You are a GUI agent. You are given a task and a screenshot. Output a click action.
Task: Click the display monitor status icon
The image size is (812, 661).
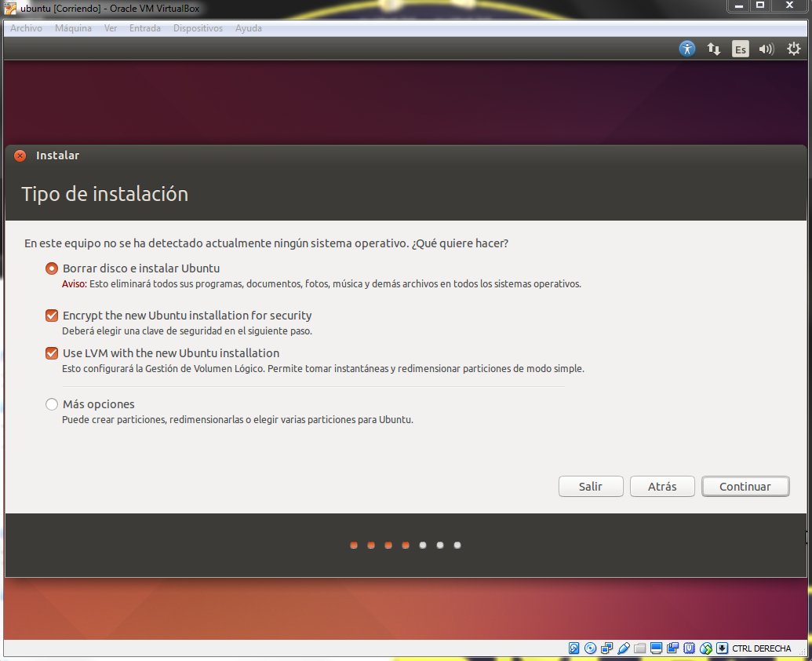(x=656, y=648)
